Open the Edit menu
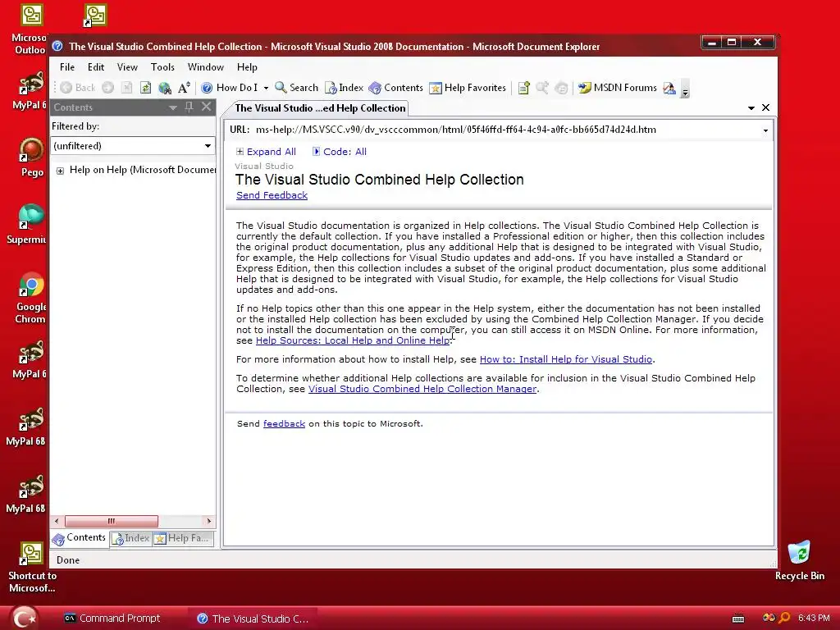 96,67
